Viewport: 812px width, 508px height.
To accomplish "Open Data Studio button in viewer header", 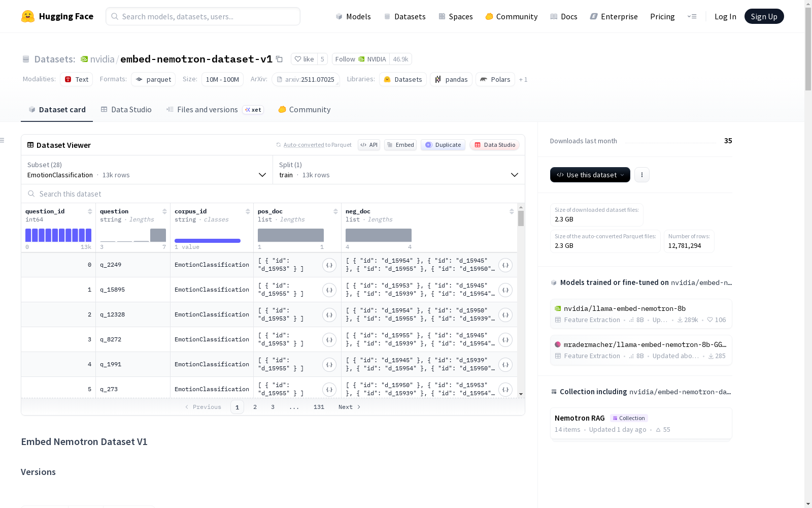I will coord(494,145).
